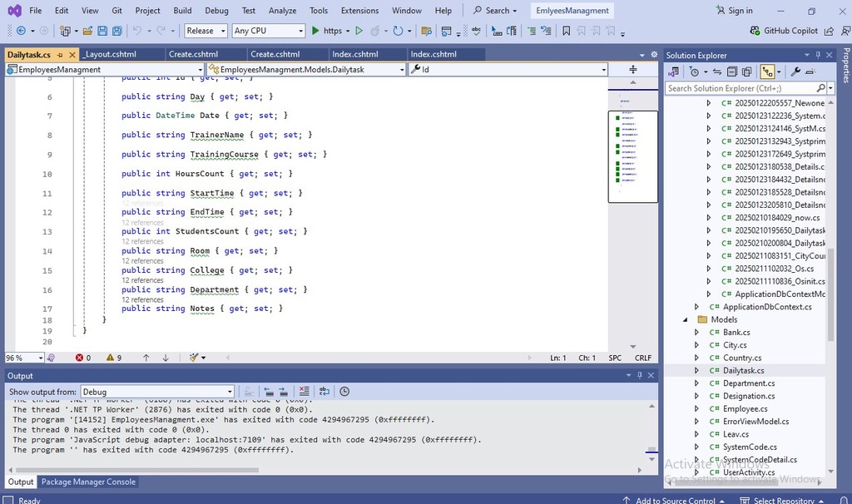Click the red error count icon
The image size is (852, 504).
79,358
